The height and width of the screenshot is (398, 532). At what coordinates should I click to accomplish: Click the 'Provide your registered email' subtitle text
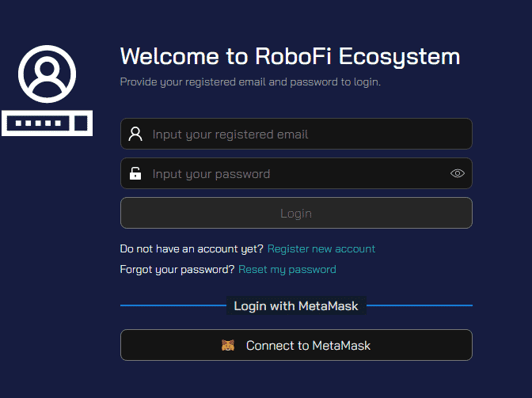(x=250, y=82)
